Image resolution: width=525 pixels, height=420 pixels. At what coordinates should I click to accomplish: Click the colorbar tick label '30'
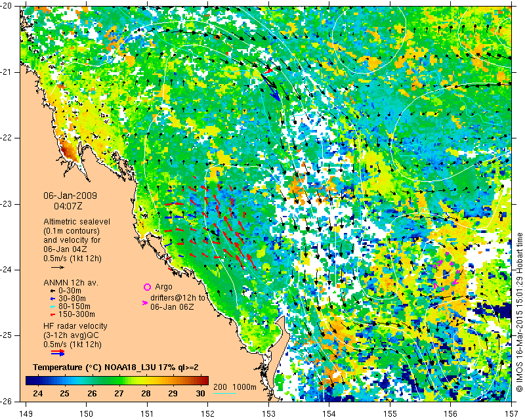pos(200,393)
